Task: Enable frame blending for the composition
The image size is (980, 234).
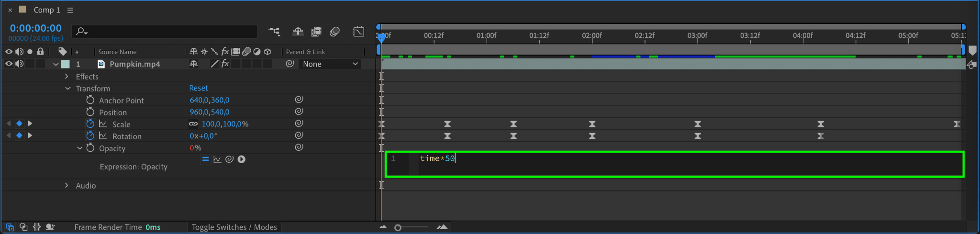Action: click(316, 32)
